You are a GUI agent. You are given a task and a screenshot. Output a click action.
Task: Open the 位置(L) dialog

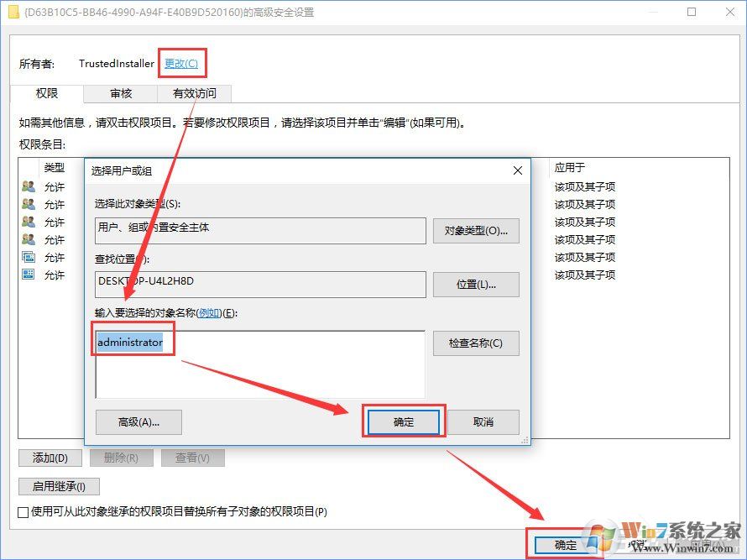tap(475, 284)
